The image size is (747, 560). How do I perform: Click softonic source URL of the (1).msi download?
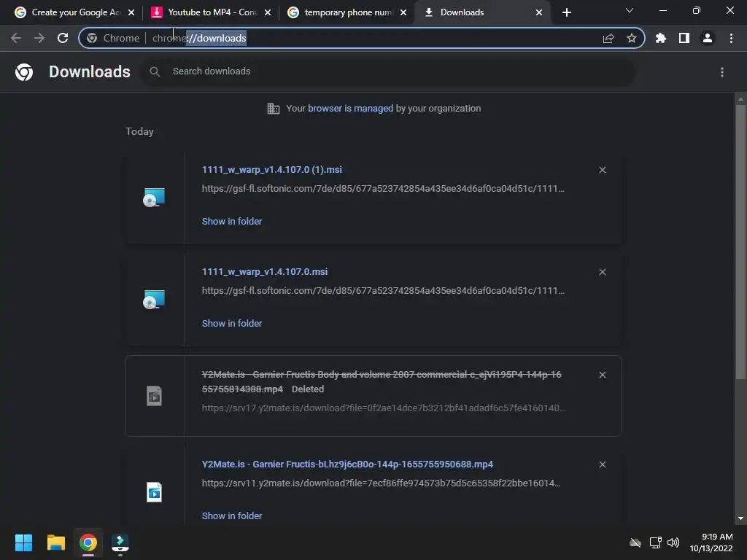click(383, 189)
